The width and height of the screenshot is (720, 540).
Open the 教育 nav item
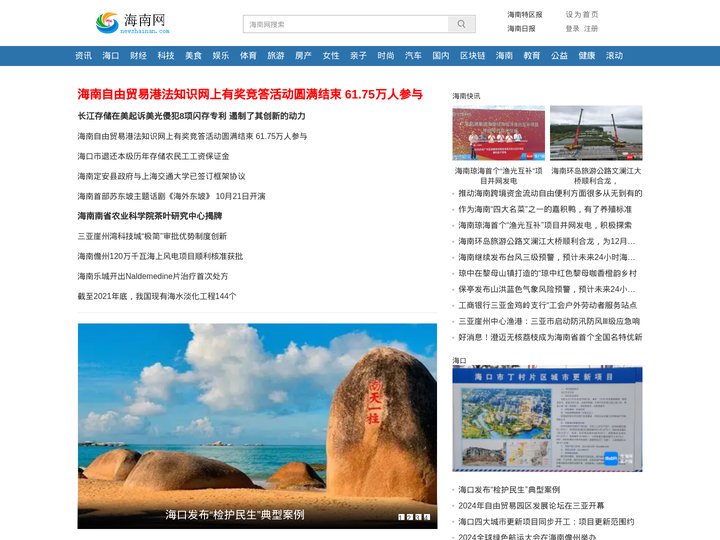coord(532,56)
